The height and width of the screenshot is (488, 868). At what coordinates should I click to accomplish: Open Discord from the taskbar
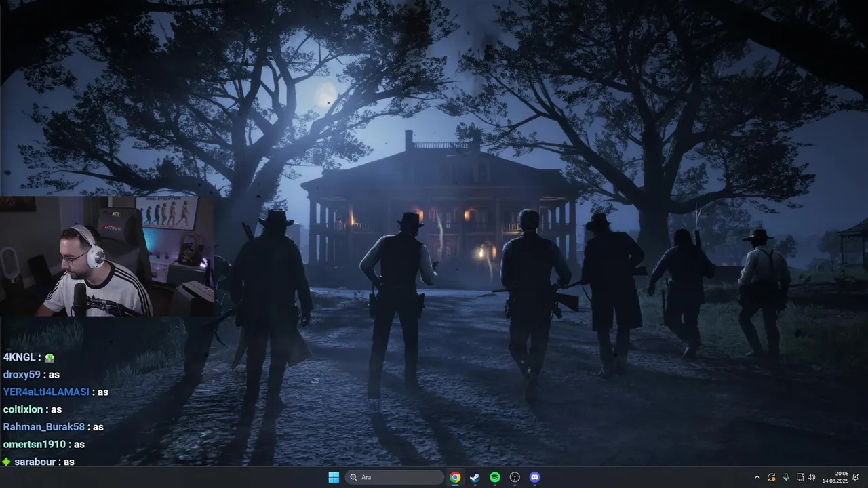coord(534,477)
